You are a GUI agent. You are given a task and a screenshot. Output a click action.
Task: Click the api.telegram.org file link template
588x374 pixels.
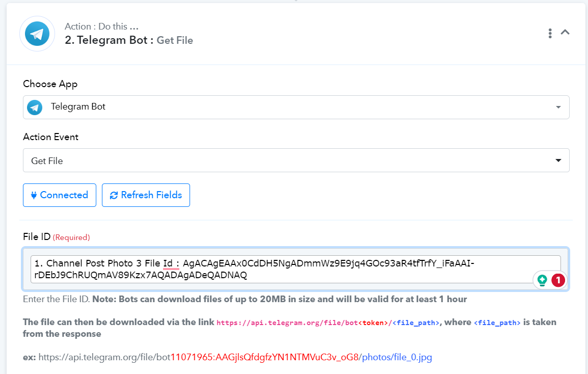coord(328,323)
